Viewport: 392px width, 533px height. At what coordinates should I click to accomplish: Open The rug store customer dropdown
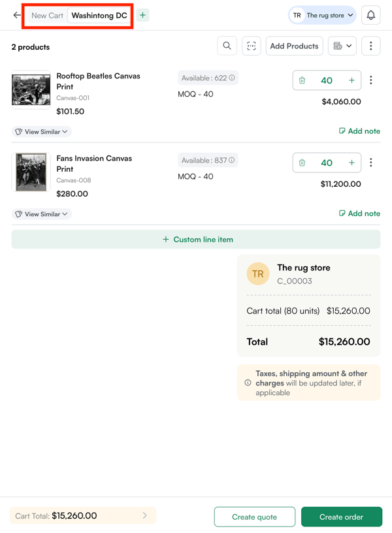(x=323, y=15)
